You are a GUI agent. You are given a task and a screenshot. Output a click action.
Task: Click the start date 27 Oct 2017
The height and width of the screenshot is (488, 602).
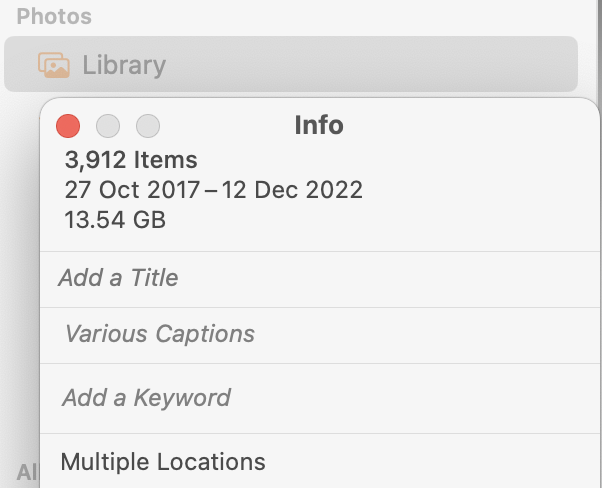129,190
